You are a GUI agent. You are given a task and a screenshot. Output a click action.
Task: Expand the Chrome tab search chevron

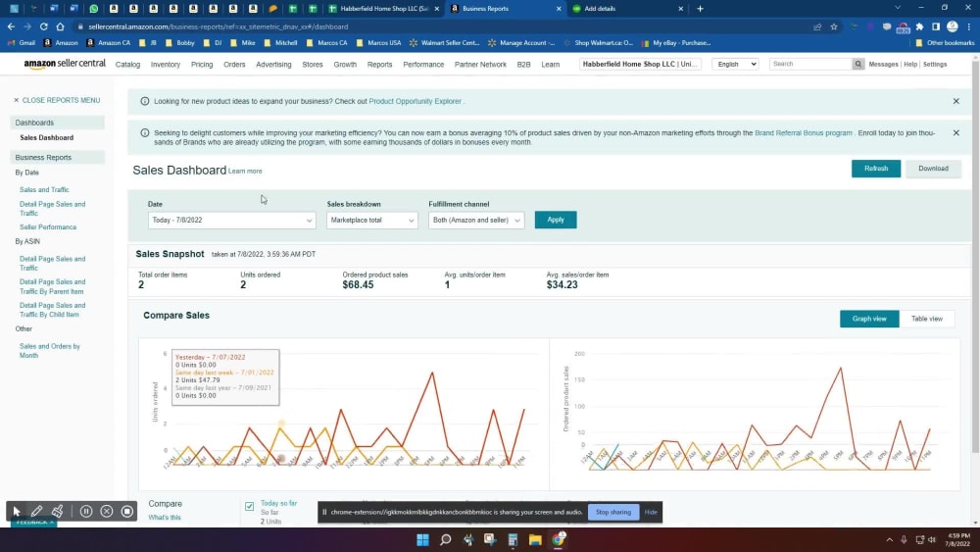pos(898,8)
